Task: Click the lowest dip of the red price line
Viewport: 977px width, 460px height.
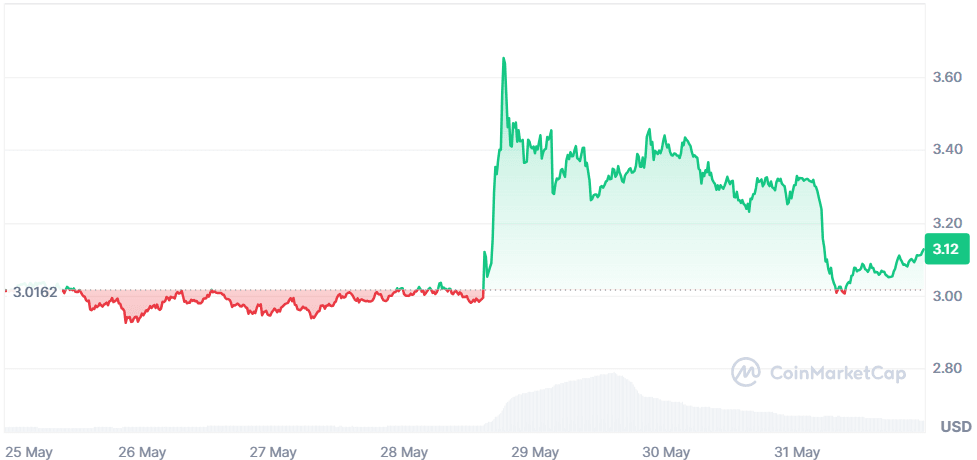Action: (x=126, y=322)
